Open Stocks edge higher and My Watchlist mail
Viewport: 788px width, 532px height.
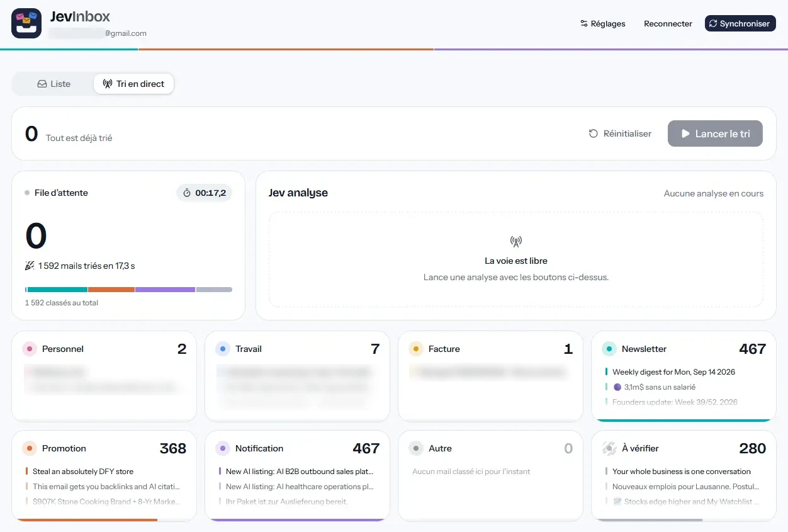[685, 502]
